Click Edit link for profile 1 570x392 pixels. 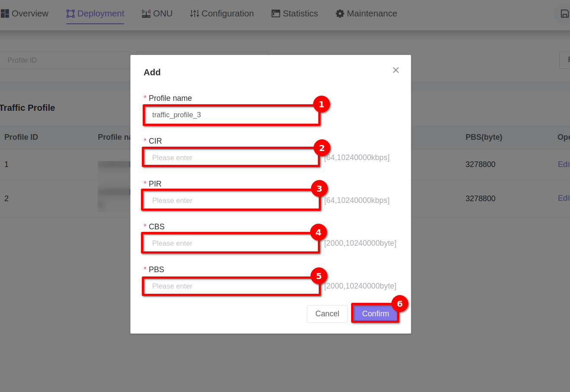click(564, 164)
